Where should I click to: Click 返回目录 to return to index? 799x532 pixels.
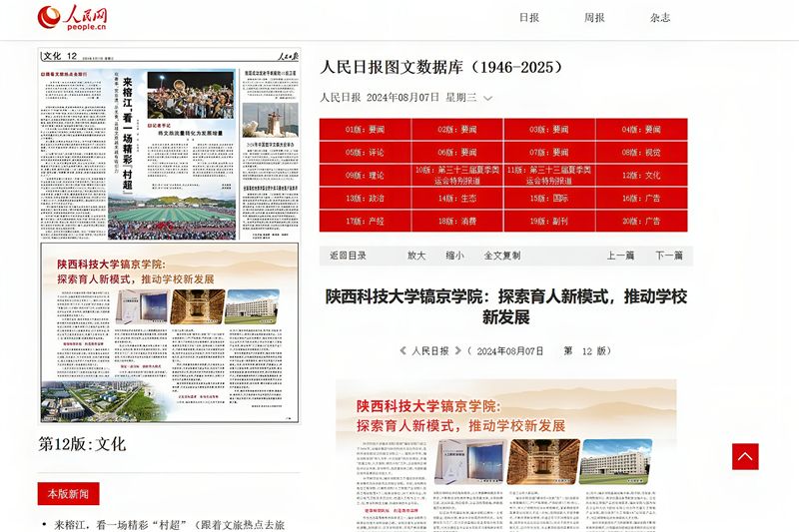(x=349, y=256)
